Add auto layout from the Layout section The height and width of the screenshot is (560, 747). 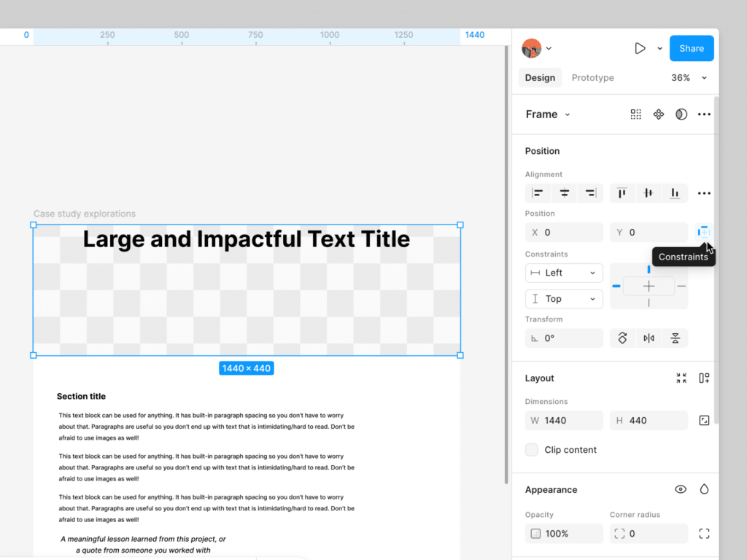703,378
